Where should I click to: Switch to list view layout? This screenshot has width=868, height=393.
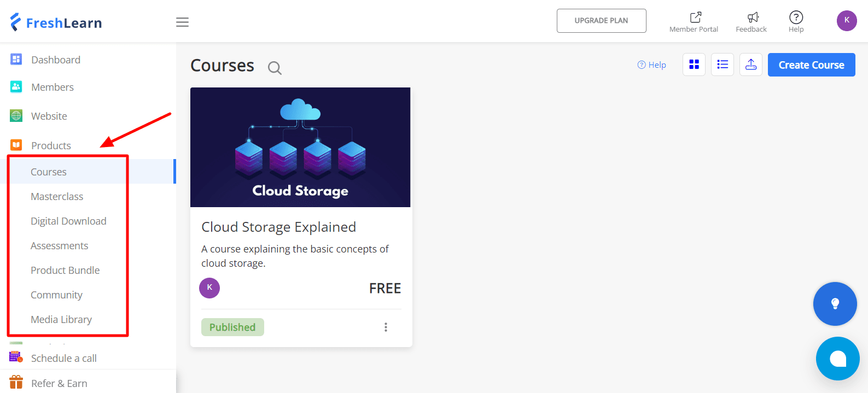coord(723,64)
